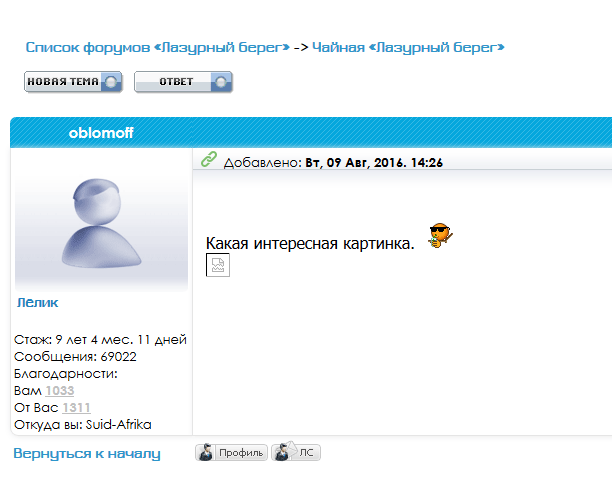Click the text Какая интересная картинка.
The image size is (612, 482).
pos(310,244)
